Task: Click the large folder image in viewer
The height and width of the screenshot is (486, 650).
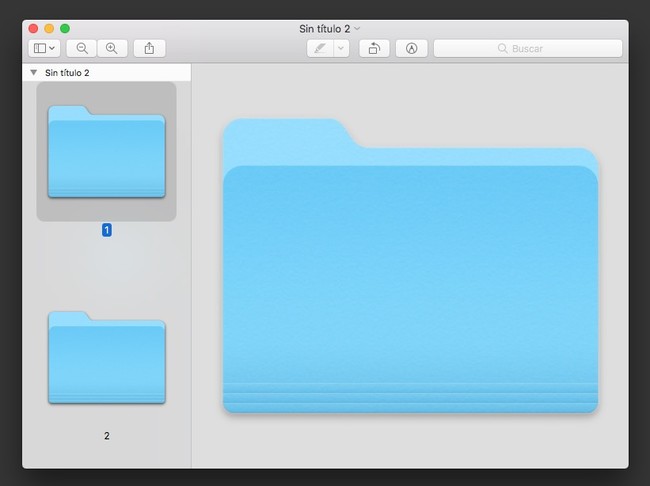Action: tap(410, 266)
